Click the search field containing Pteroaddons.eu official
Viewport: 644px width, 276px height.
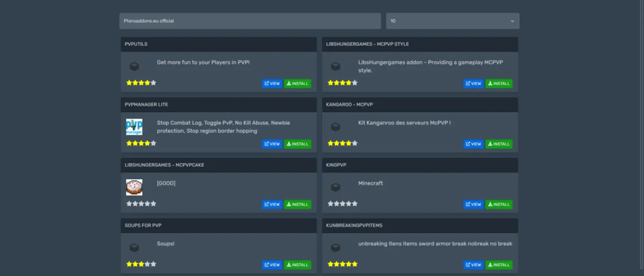[x=250, y=21]
